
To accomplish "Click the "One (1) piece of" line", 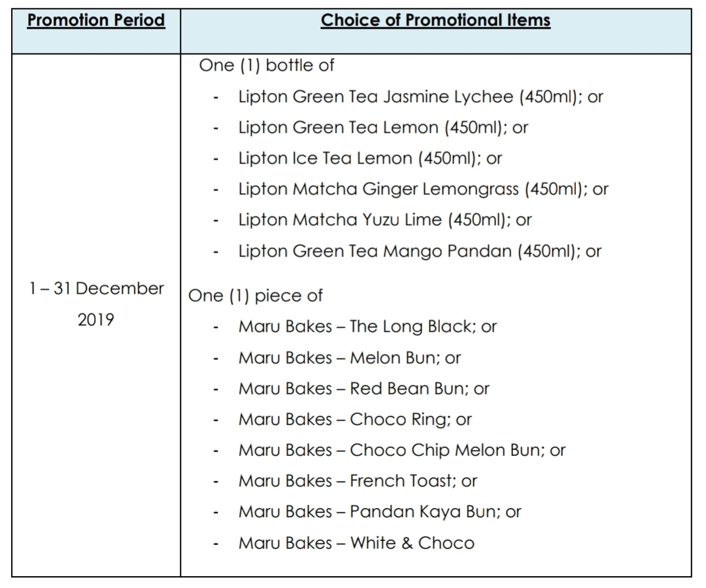I will click(x=256, y=296).
